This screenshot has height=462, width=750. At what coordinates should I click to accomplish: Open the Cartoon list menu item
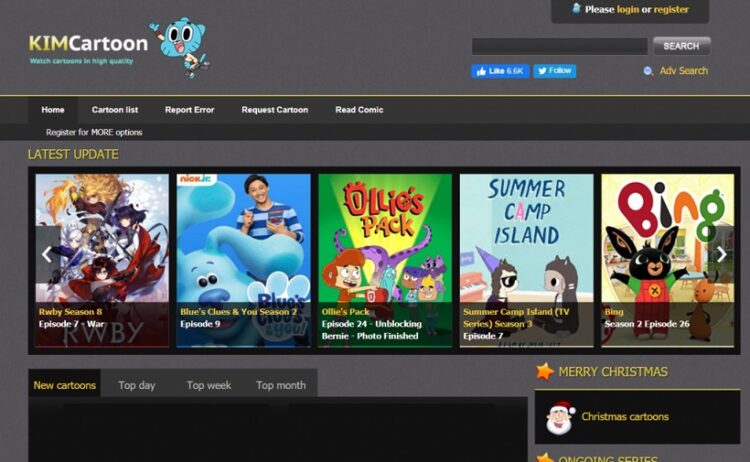[115, 110]
